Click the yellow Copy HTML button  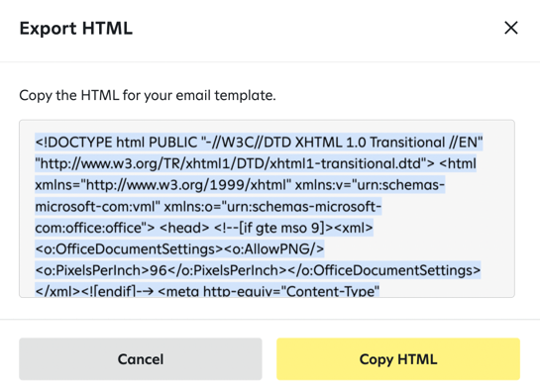point(398,359)
